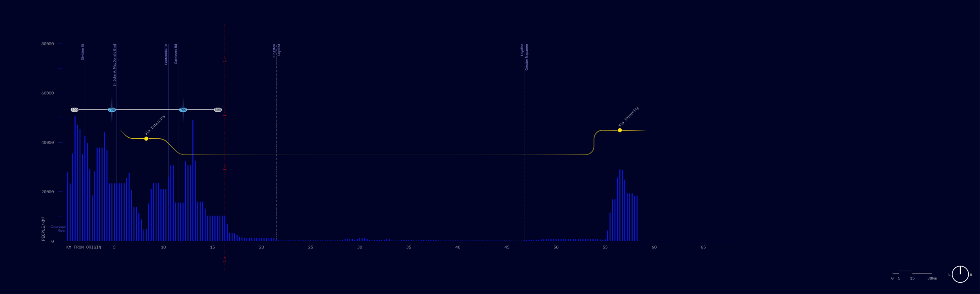Click the 65 km x-axis tick label

[703, 247]
